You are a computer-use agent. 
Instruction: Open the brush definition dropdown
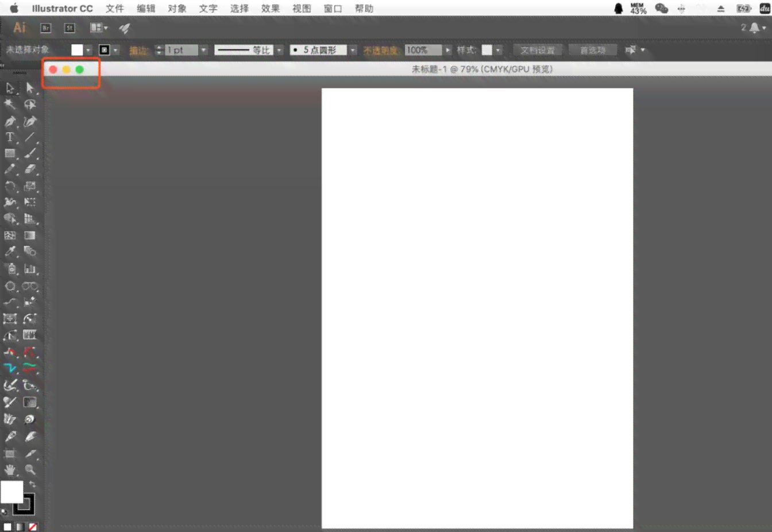click(x=353, y=51)
